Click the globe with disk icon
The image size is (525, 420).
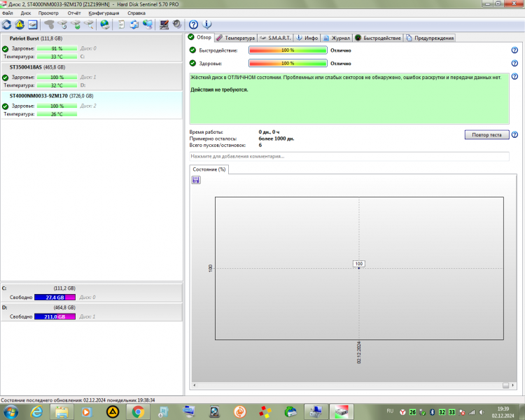105,24
